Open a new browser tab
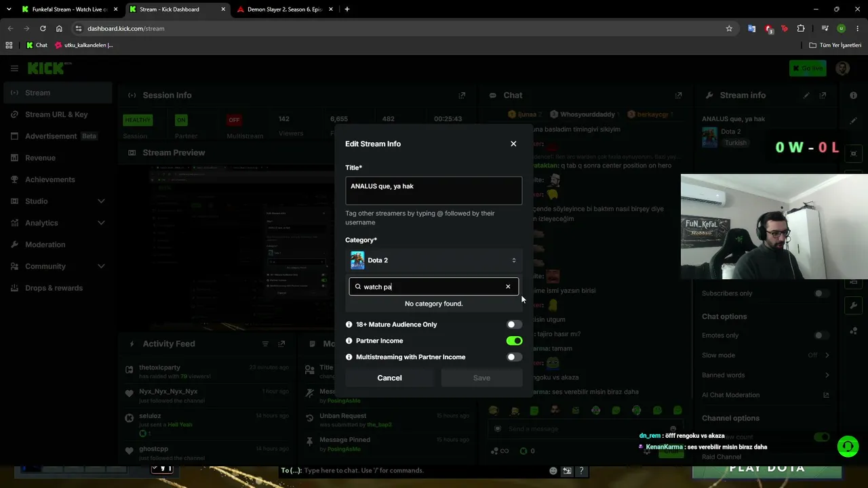Screen dimensions: 868x488 pyautogui.click(x=347, y=9)
